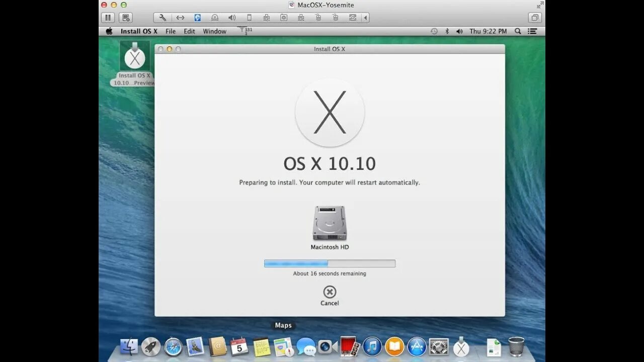Open System Preferences from the Dock
The image size is (644, 362).
[439, 346]
